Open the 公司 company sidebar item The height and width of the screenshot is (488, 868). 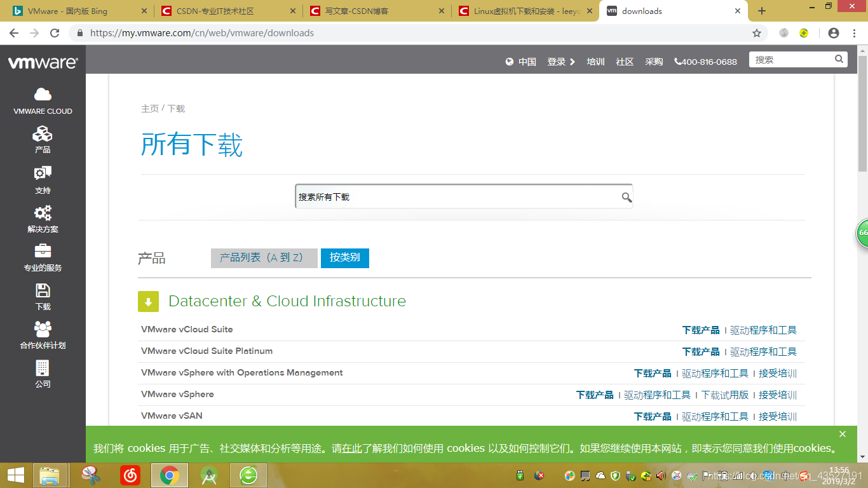(x=43, y=374)
